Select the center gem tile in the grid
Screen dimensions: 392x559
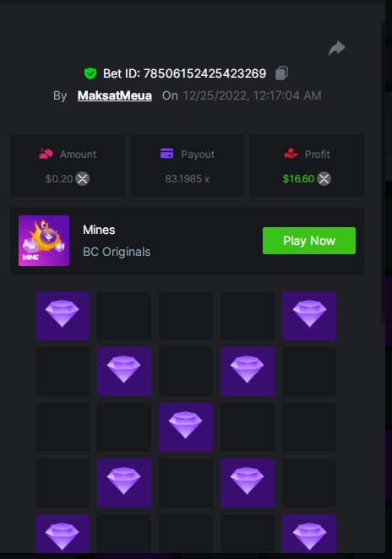(186, 427)
